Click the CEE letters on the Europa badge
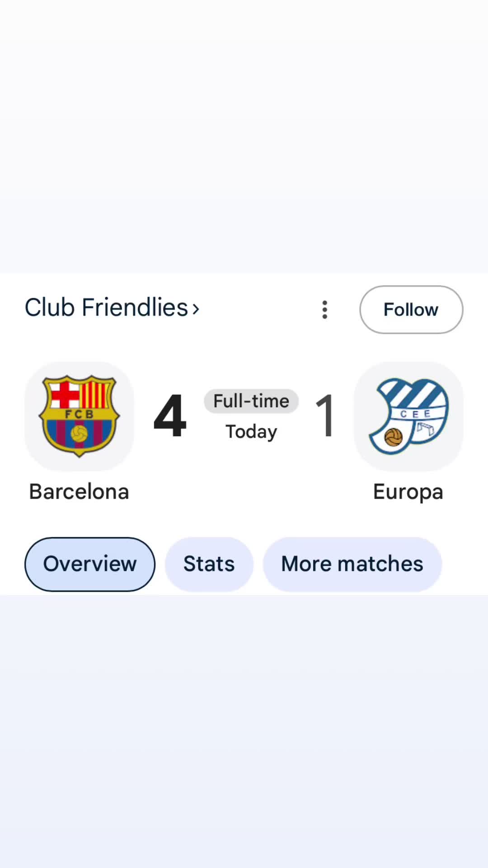Viewport: 488px width, 868px height. tap(415, 414)
